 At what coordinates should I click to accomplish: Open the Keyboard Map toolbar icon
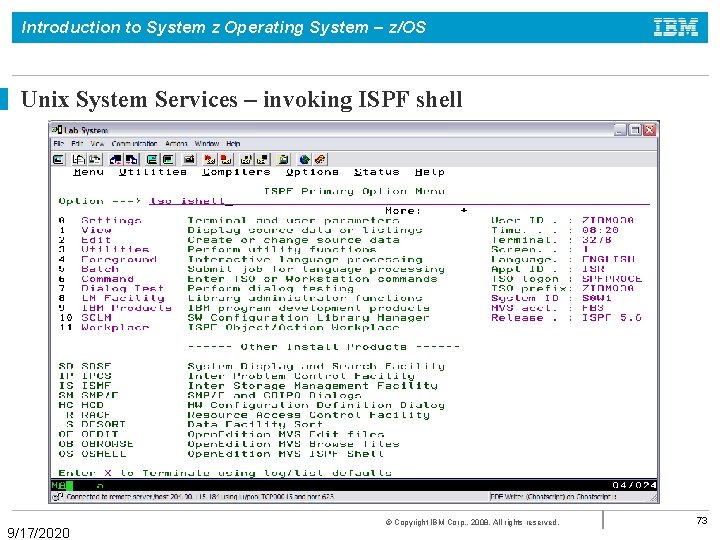pos(189,159)
